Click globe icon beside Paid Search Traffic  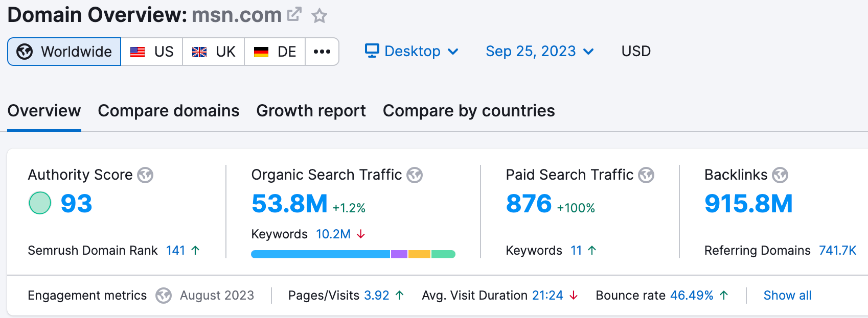point(646,175)
